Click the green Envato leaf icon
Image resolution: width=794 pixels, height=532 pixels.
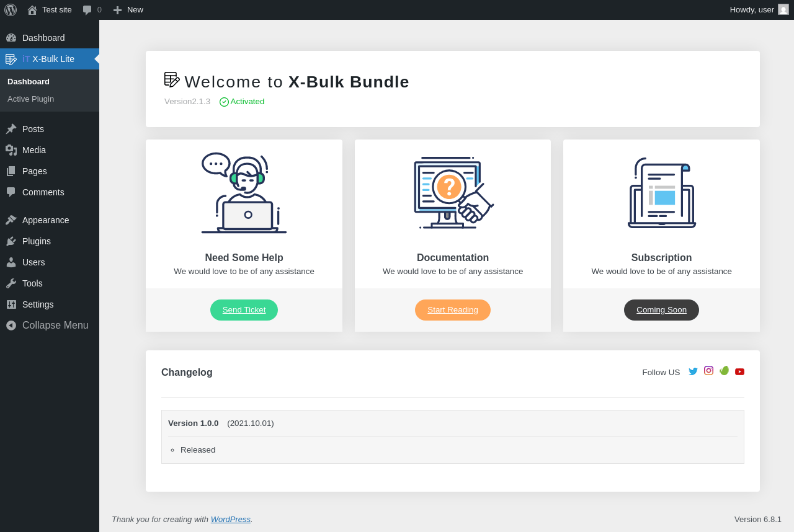pyautogui.click(x=724, y=371)
